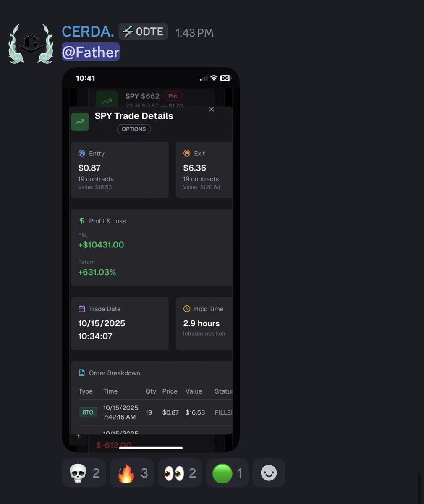424x504 pixels.
Task: Click the Entry target icon
Action: [82, 153]
